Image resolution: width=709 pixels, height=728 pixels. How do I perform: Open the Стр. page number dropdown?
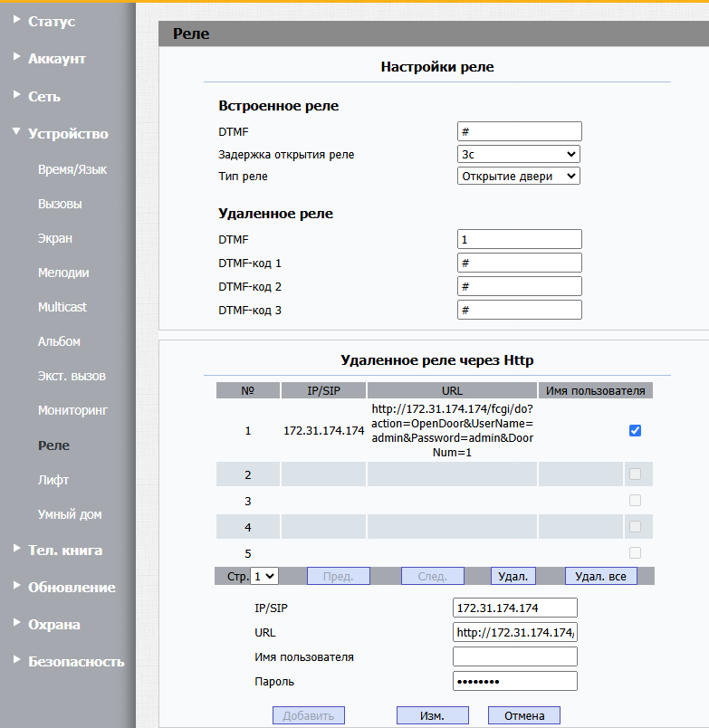265,576
